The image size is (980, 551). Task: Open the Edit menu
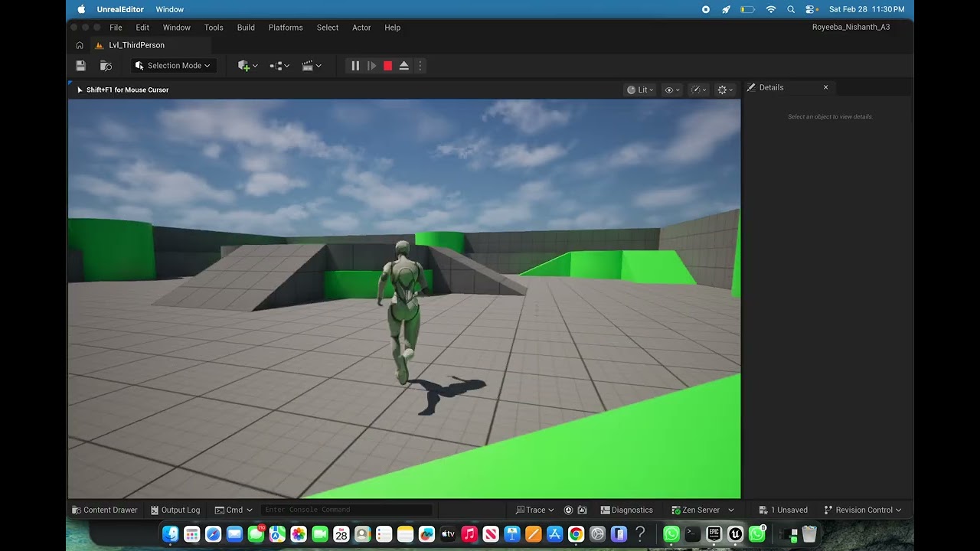[x=142, y=28]
